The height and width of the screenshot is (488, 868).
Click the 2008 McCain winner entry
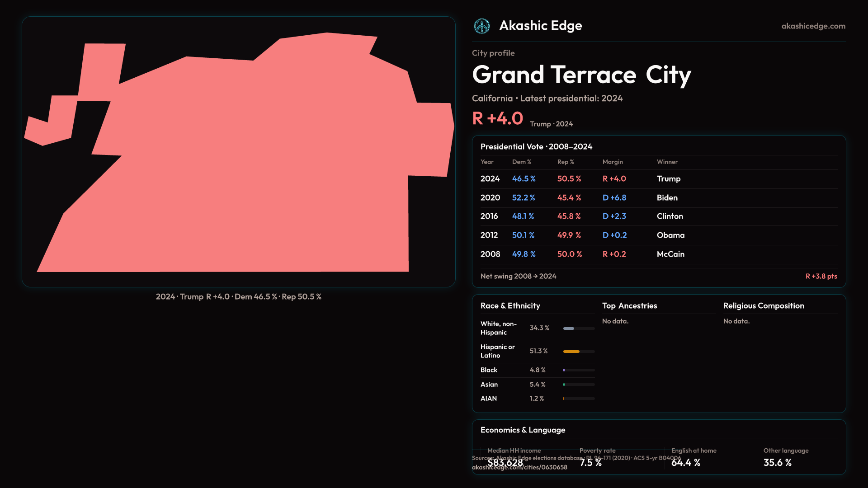coord(670,254)
